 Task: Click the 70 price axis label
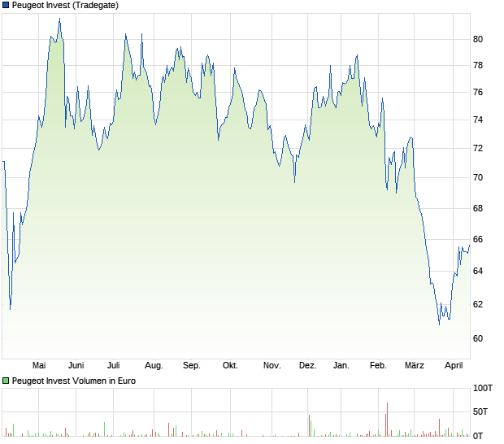click(x=478, y=177)
